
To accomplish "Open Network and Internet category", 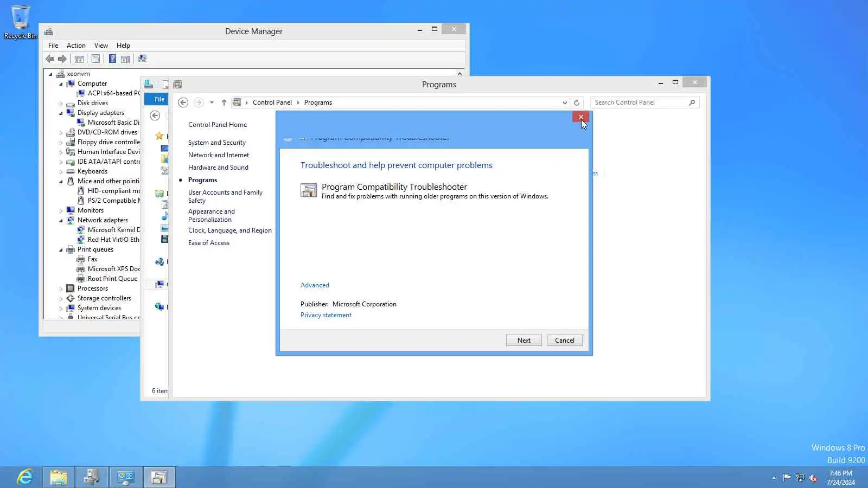I will pyautogui.click(x=219, y=155).
